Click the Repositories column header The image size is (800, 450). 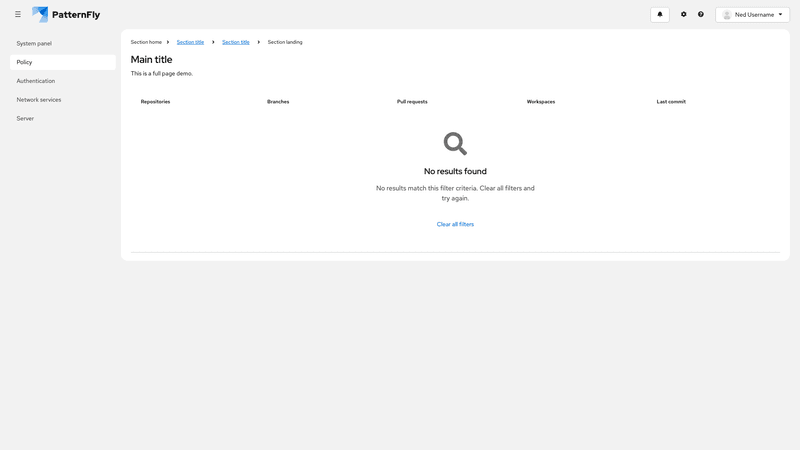[x=155, y=102]
